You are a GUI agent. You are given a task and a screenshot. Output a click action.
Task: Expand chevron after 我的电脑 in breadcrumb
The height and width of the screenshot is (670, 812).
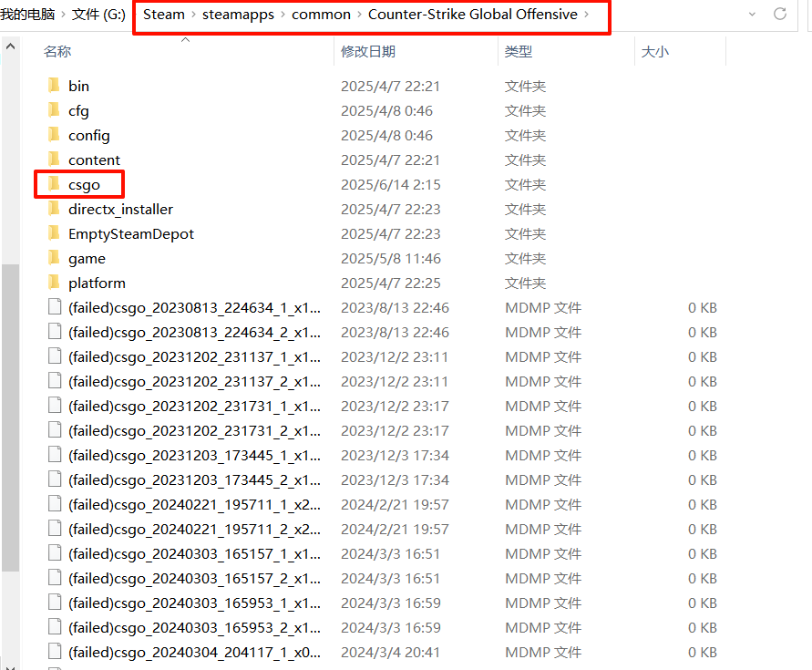(x=63, y=14)
